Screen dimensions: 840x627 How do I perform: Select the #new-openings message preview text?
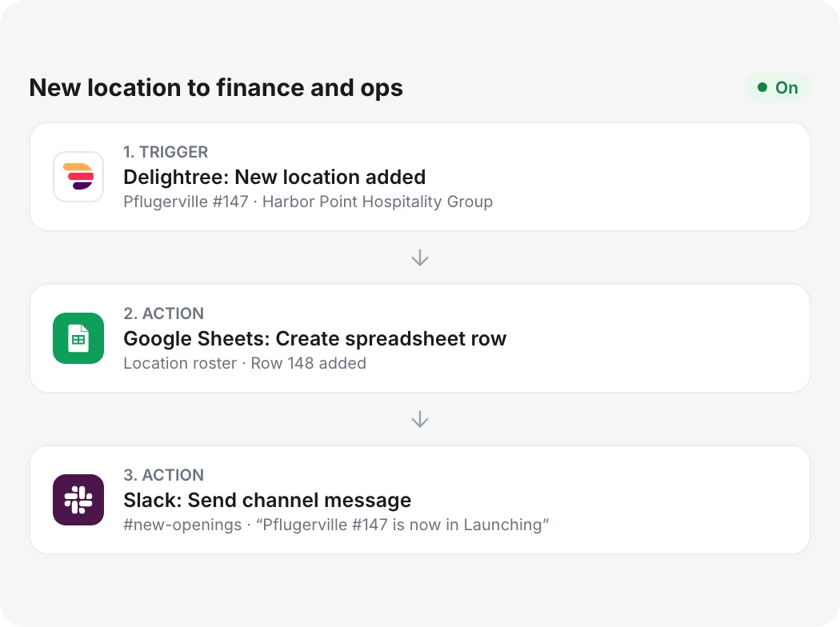336,525
